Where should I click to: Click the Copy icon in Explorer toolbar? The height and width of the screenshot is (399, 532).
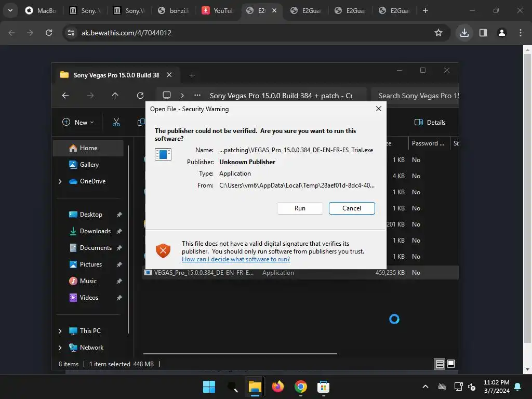click(141, 122)
